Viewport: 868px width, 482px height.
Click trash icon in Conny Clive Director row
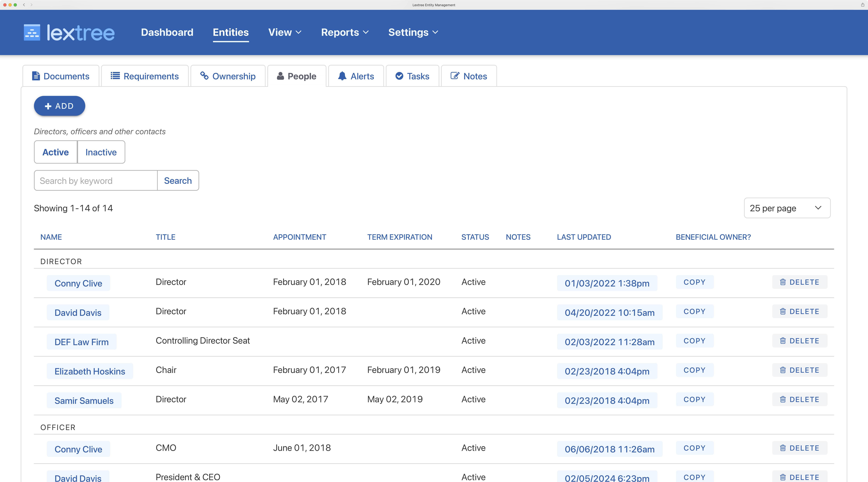[x=783, y=282]
